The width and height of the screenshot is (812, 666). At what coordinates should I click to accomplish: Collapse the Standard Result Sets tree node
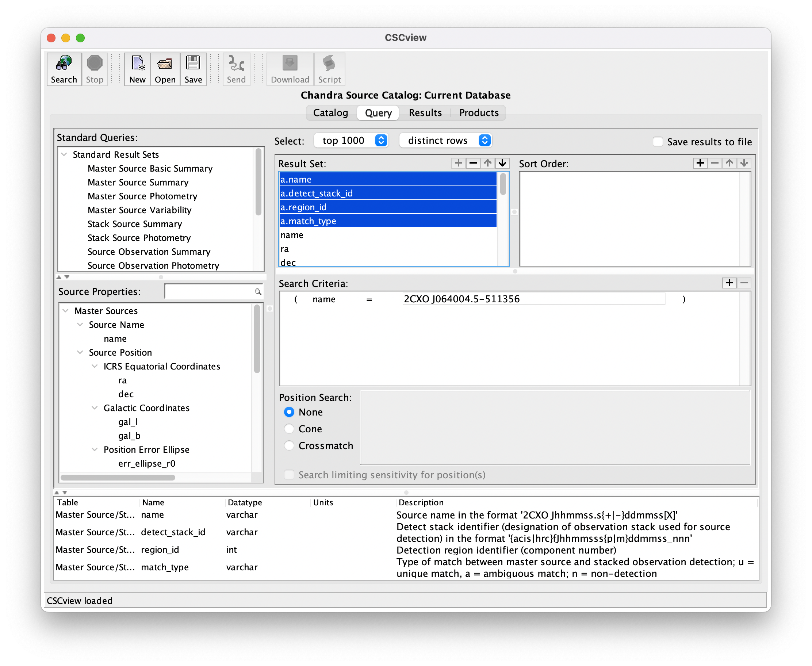tap(64, 154)
